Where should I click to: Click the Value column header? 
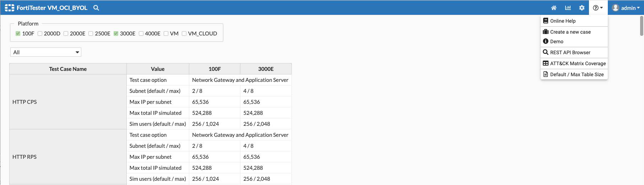coord(158,69)
